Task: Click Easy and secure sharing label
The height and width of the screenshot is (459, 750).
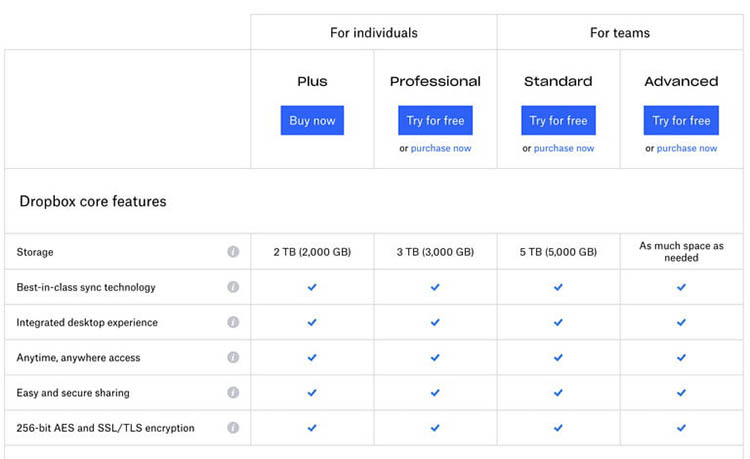Action: pos(73,393)
